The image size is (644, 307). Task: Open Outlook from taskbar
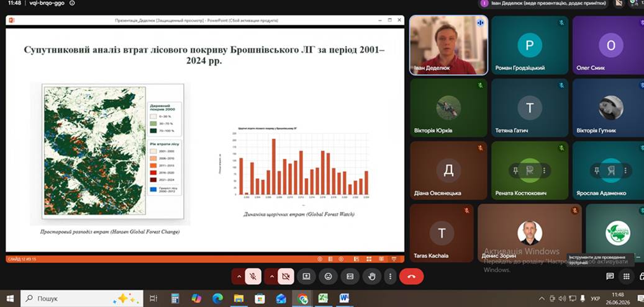tap(281, 298)
